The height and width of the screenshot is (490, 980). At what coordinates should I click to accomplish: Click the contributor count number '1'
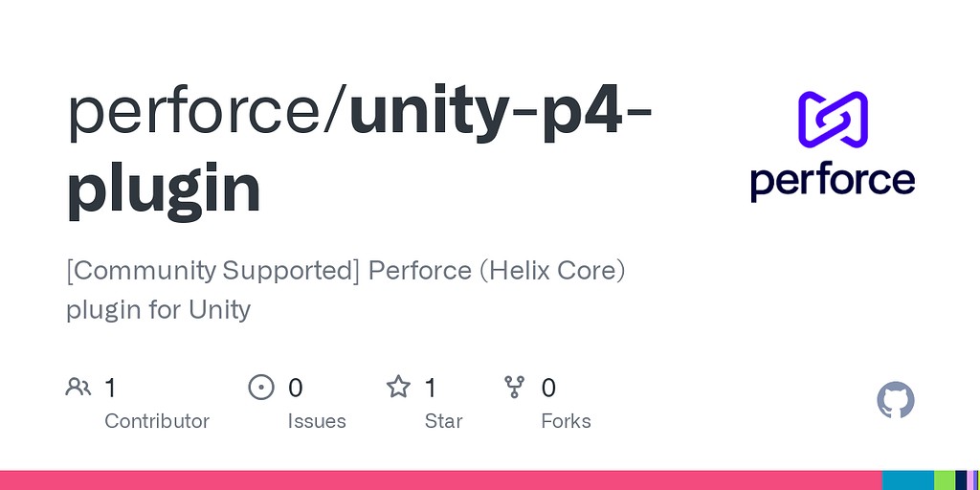point(110,388)
